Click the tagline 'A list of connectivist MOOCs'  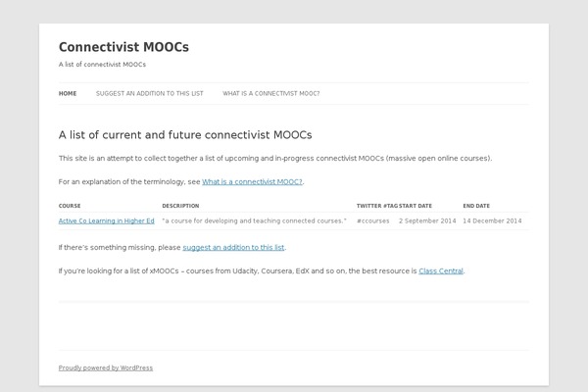[102, 65]
